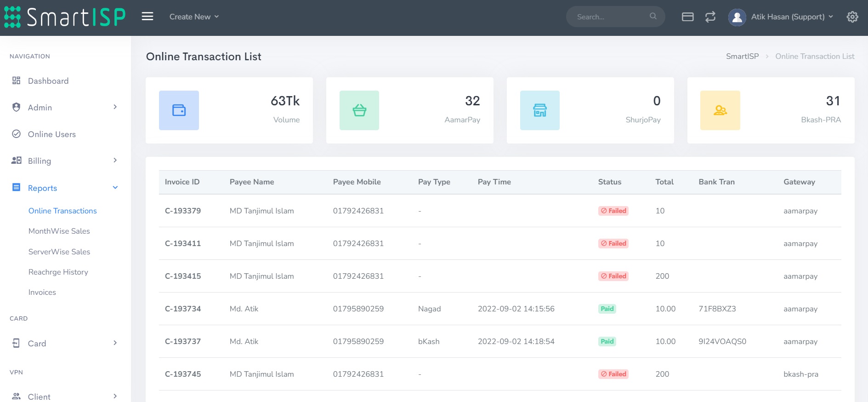Click the AamarPay basket icon
This screenshot has width=868, height=402.
click(359, 110)
